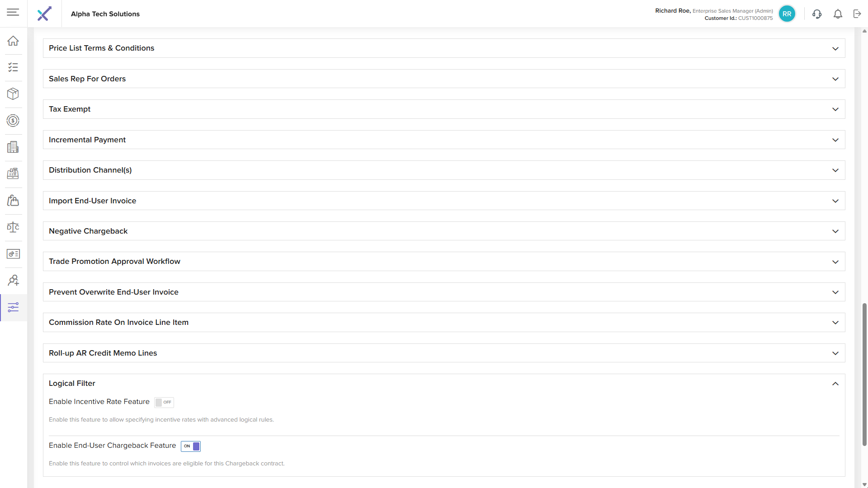Click the page vertical scrollbar thumb
The width and height of the screenshot is (868, 488).
point(864,374)
